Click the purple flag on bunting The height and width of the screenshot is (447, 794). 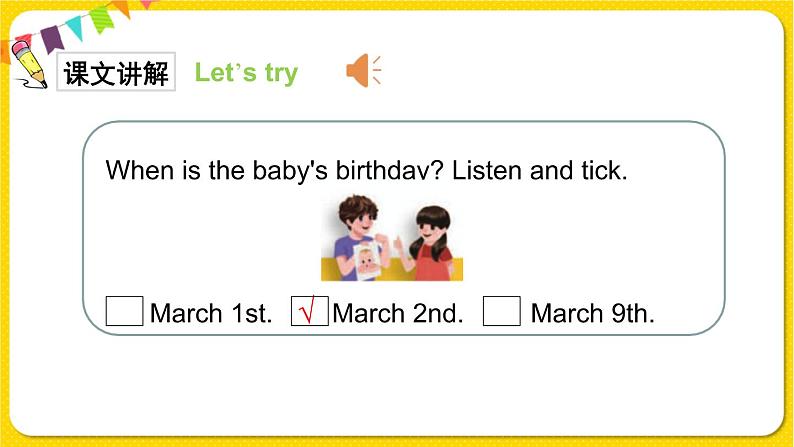(x=52, y=38)
